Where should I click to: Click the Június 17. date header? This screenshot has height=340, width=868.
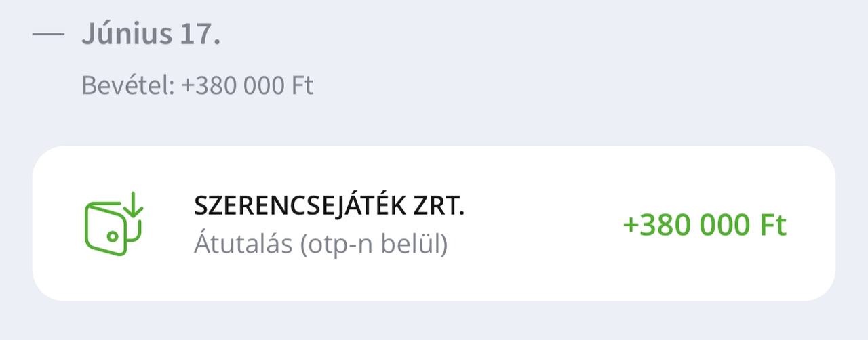pos(151,34)
